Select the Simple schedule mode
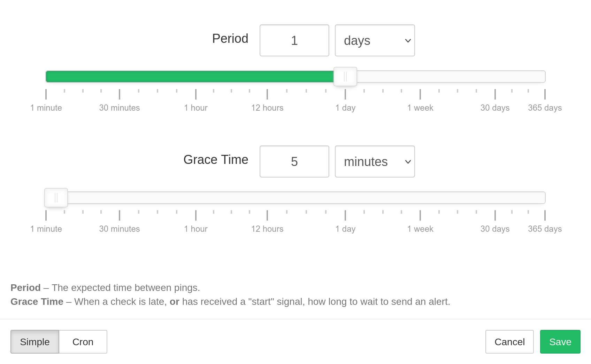Image resolution: width=591 pixels, height=364 pixels. click(x=34, y=342)
